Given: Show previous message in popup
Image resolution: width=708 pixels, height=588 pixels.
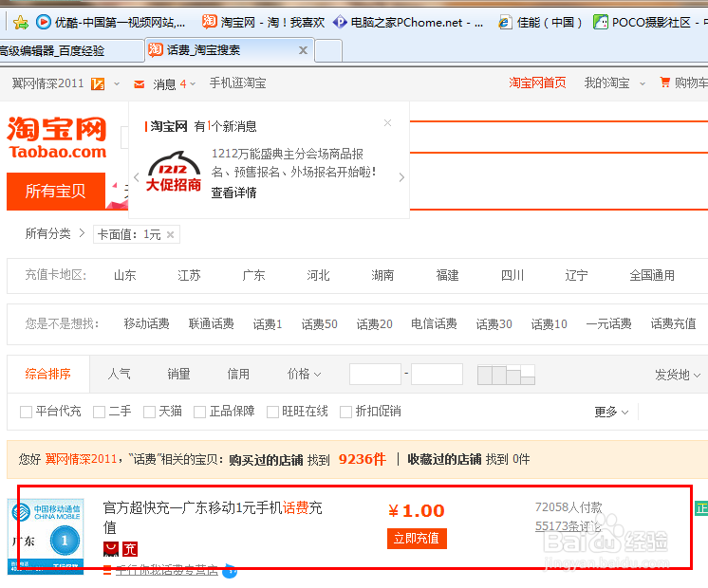Looking at the screenshot, I should tap(137, 177).
